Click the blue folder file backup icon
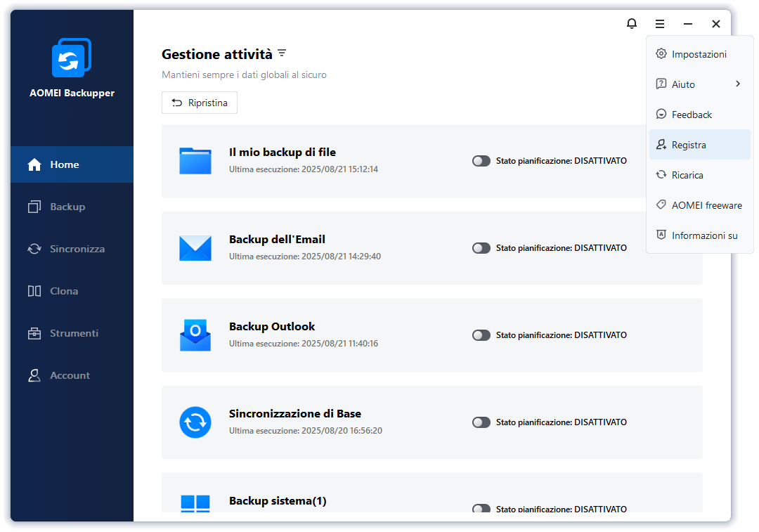The image size is (759, 532). pyautogui.click(x=195, y=161)
